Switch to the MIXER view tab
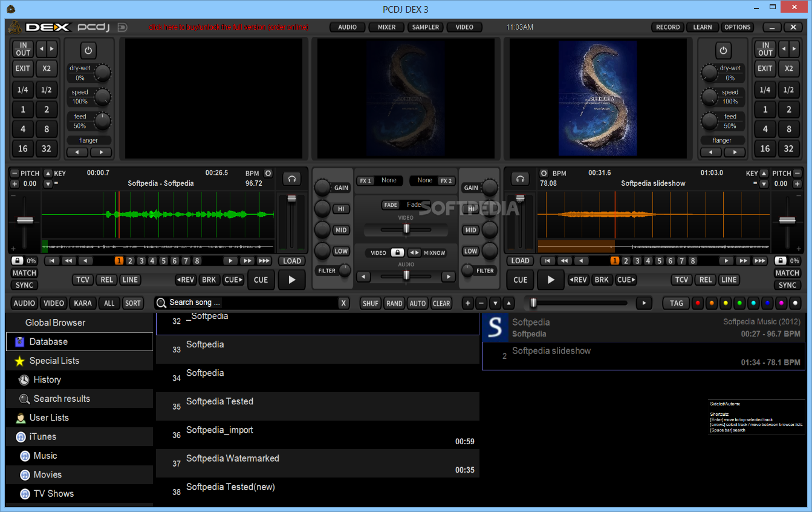The image size is (812, 512). (386, 27)
